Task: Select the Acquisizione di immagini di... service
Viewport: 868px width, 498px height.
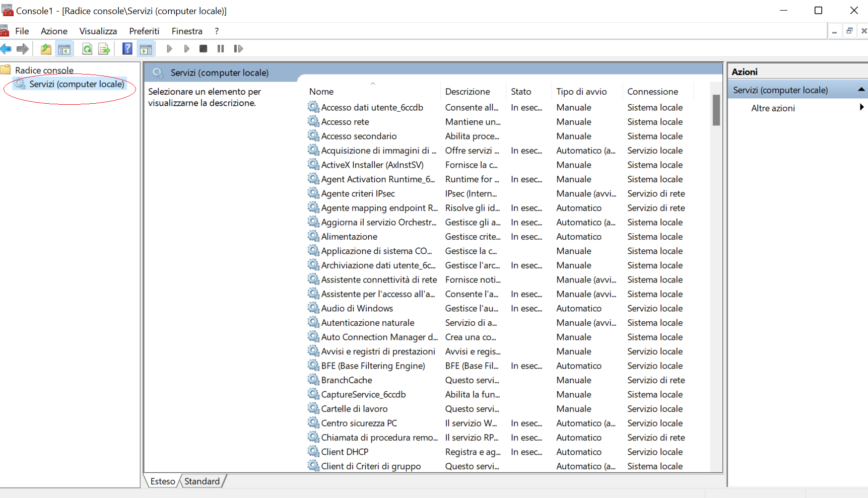Action: coord(379,150)
